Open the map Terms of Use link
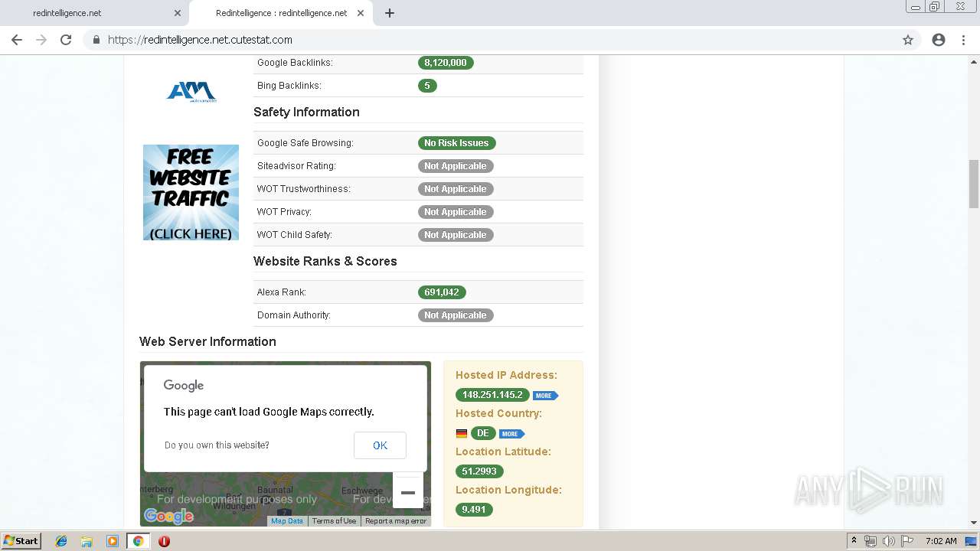The image size is (980, 551). 334,521
